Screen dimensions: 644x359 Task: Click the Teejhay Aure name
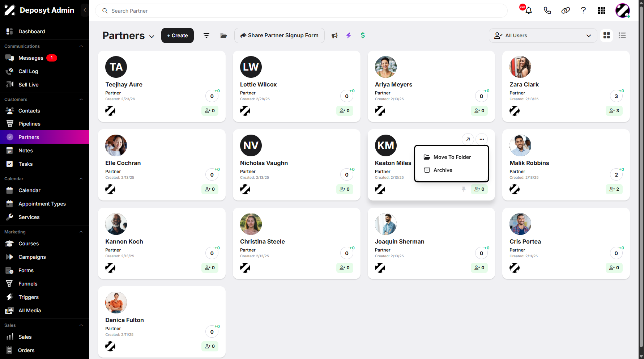coord(124,85)
